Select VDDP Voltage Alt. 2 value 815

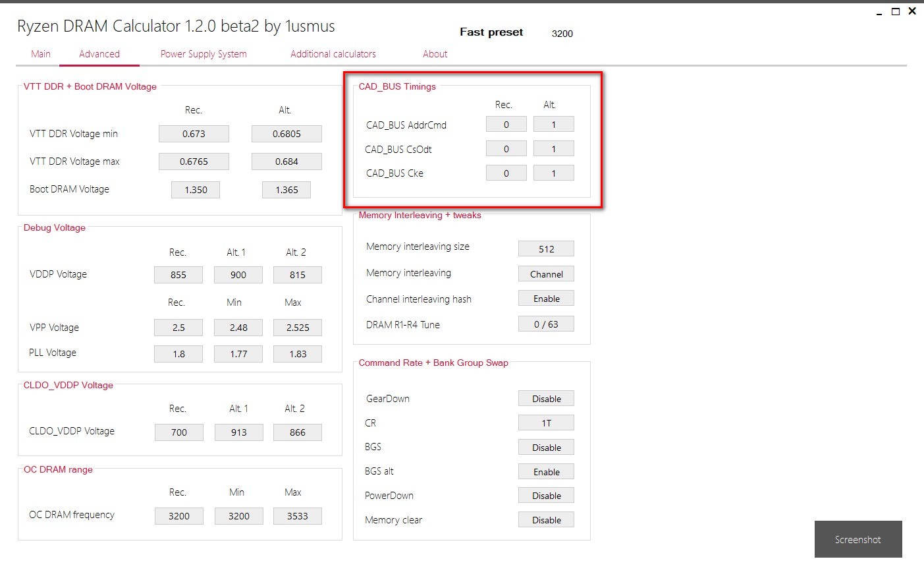[298, 275]
